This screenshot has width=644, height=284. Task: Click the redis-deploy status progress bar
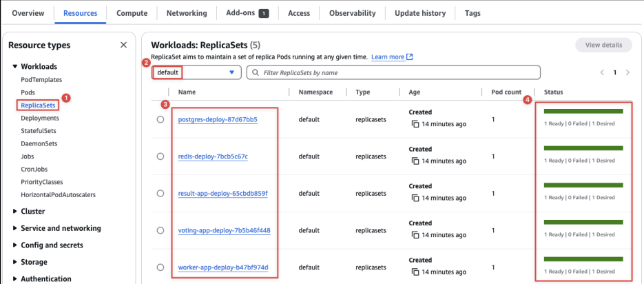coord(583,148)
